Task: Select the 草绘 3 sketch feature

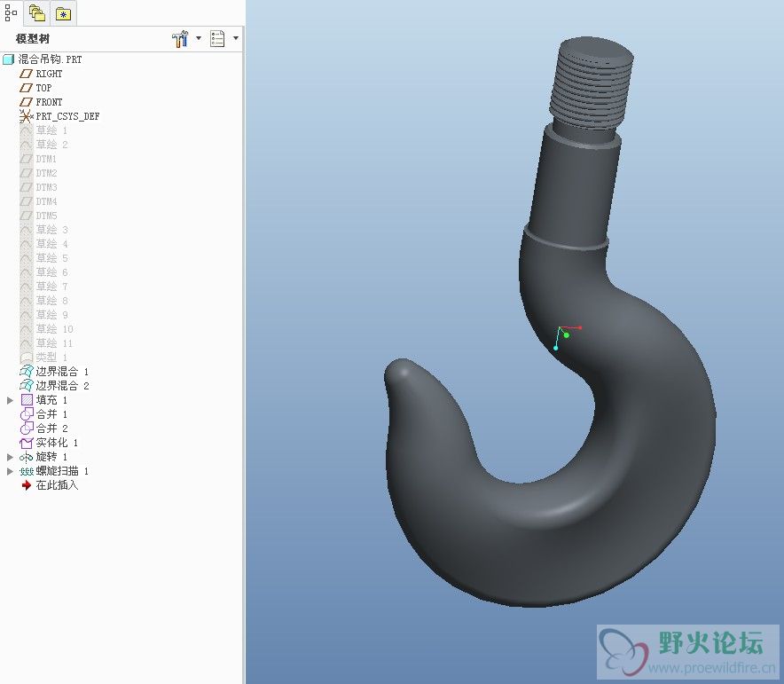Action: pyautogui.click(x=51, y=230)
